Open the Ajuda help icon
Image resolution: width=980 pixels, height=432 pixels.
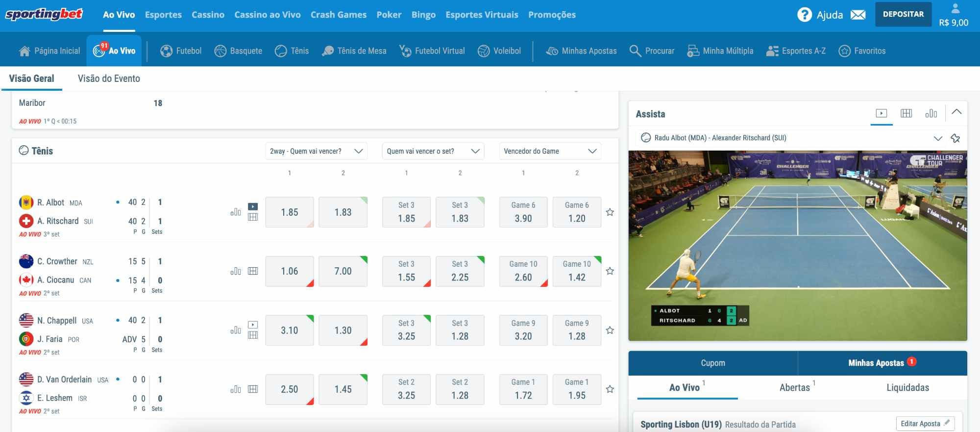click(x=804, y=15)
